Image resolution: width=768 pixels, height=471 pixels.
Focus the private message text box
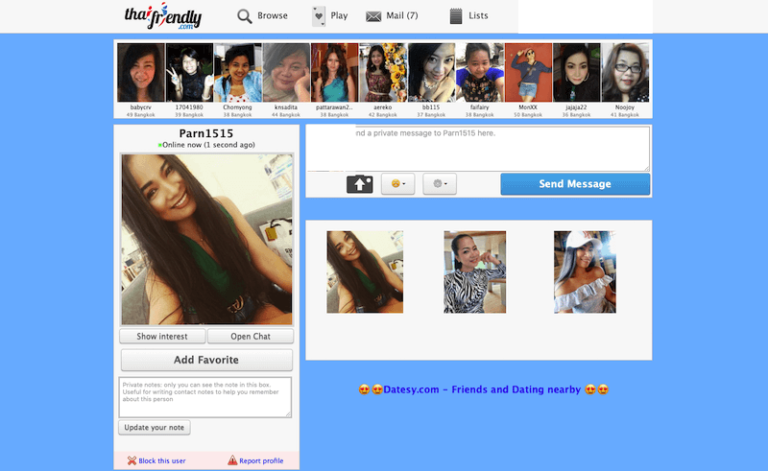pyautogui.click(x=478, y=148)
